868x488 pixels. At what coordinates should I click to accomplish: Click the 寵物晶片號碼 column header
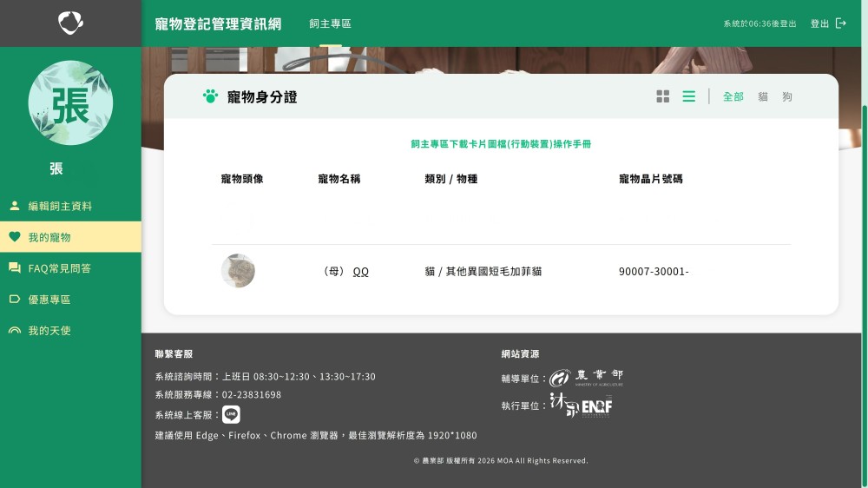pos(650,179)
